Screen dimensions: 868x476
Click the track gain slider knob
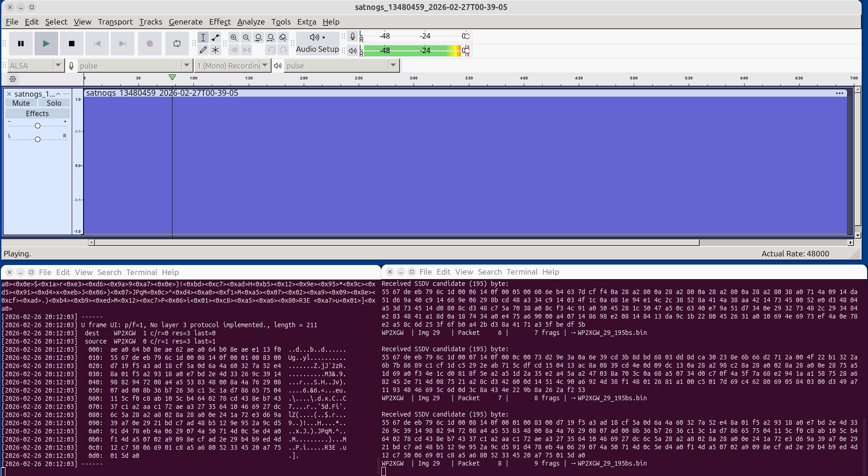[x=38, y=126]
